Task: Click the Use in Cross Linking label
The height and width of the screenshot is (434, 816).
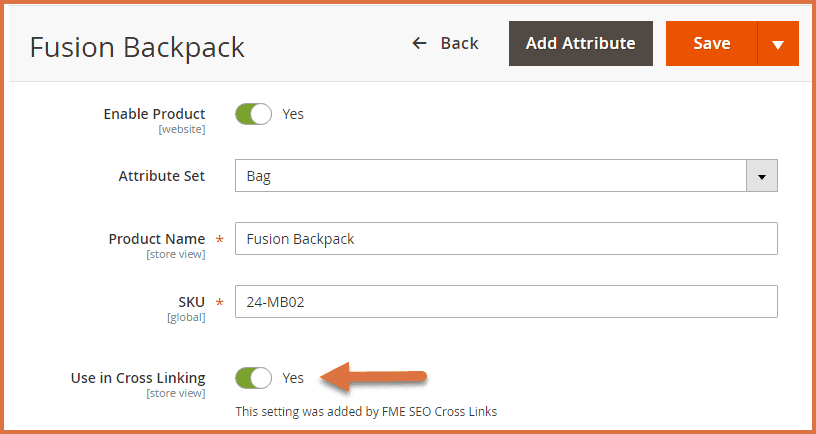Action: (x=138, y=378)
